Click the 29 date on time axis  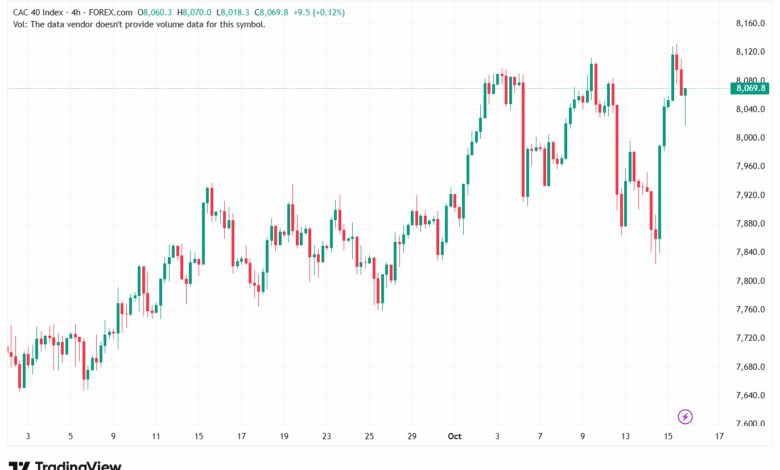click(x=411, y=436)
